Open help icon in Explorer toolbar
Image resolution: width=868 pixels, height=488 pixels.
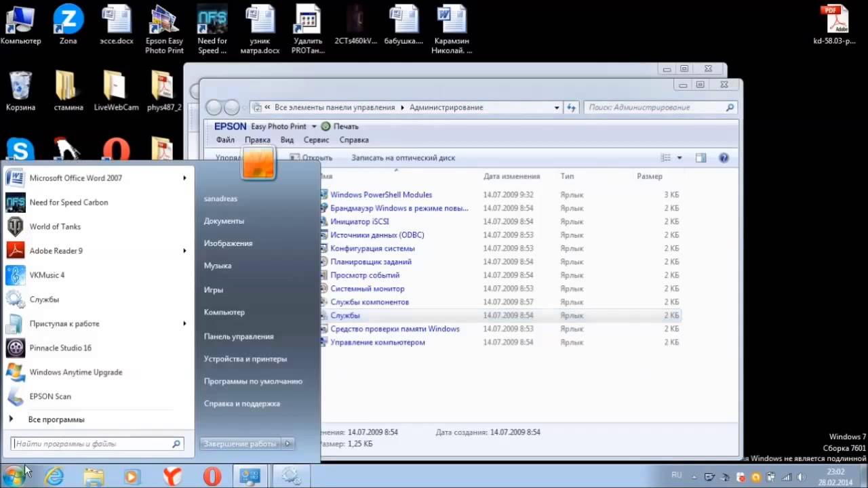tap(724, 158)
